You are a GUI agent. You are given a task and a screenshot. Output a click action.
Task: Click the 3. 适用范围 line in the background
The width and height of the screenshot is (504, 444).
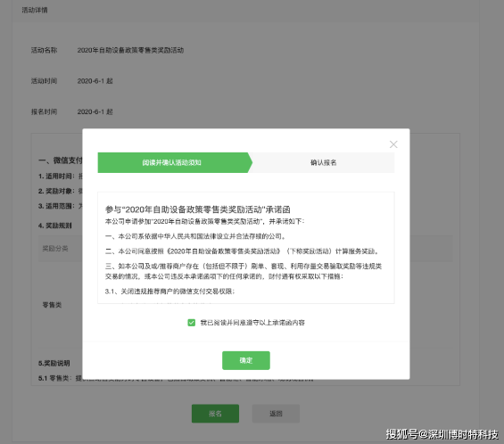60,206
